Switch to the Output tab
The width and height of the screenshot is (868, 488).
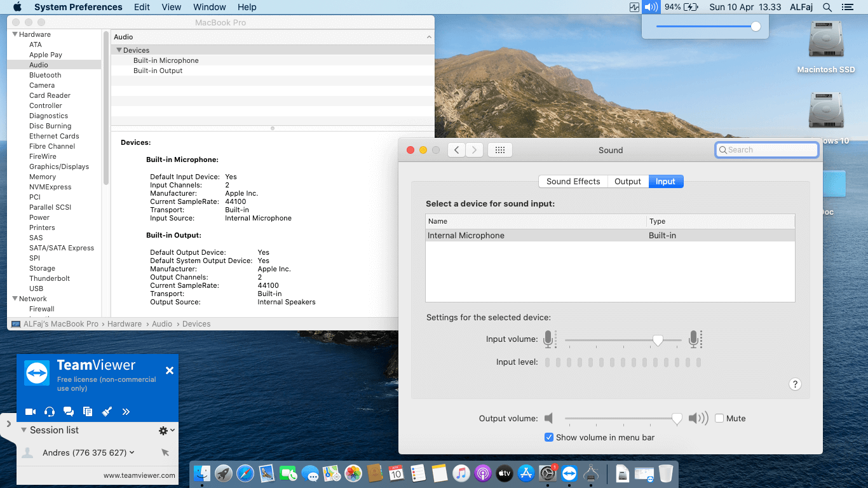point(627,181)
